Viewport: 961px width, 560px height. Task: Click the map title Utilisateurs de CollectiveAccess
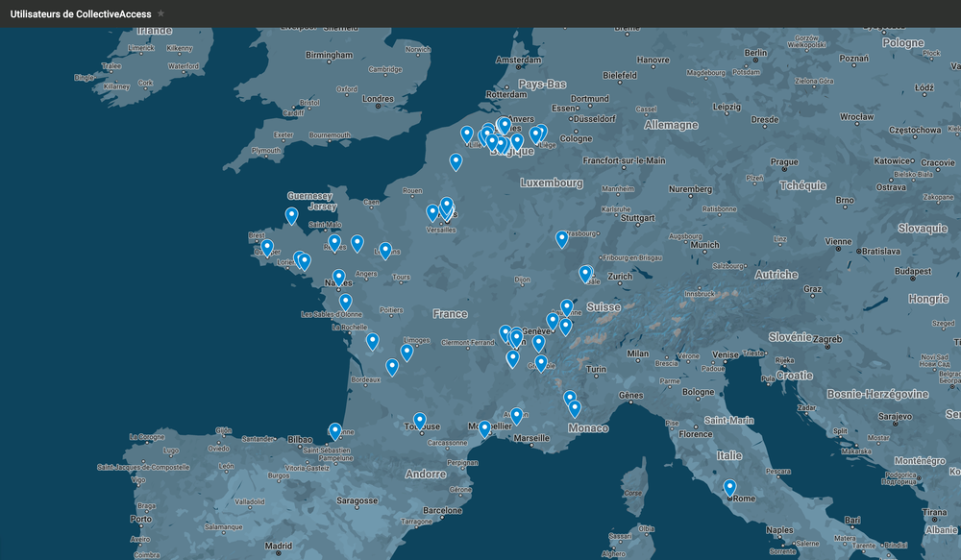pos(80,13)
